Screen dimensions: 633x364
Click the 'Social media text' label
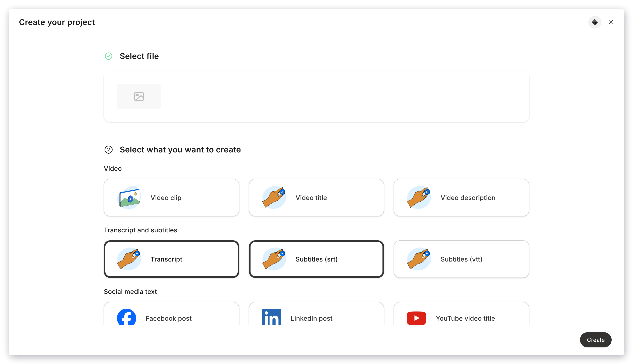coord(130,291)
